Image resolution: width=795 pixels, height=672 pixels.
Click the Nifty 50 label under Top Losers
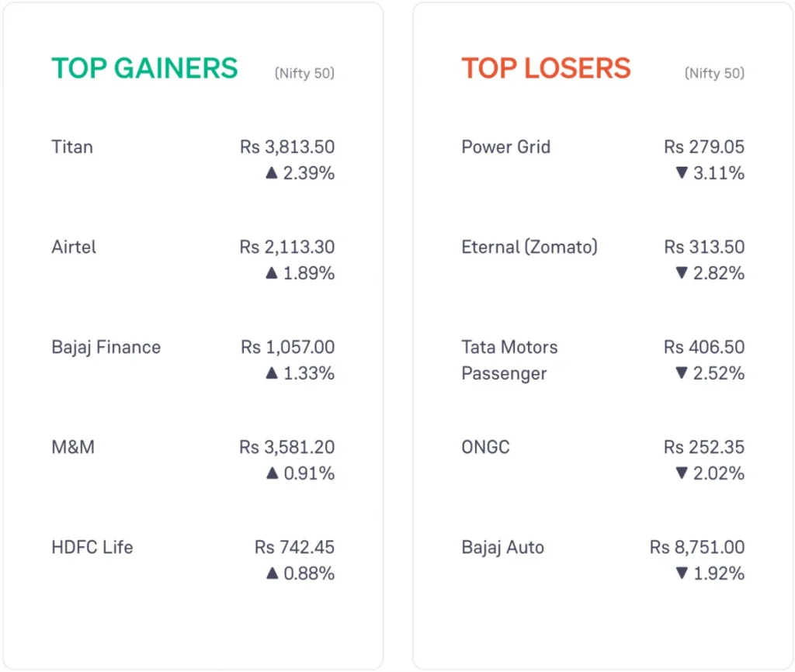714,74
